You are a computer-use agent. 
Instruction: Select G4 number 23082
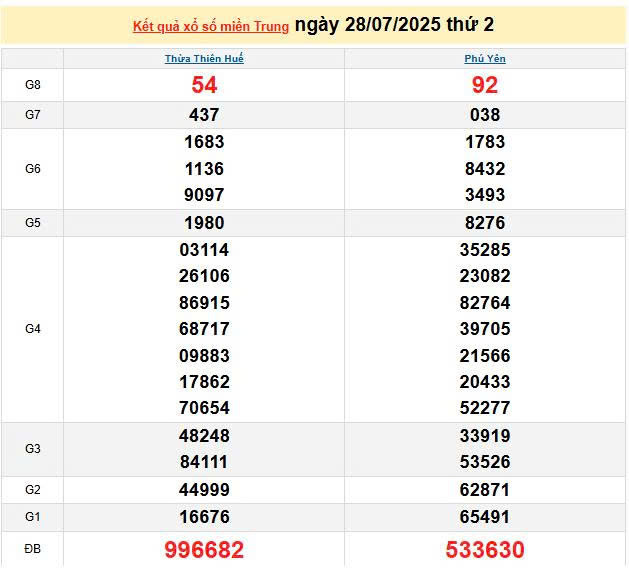(485, 276)
